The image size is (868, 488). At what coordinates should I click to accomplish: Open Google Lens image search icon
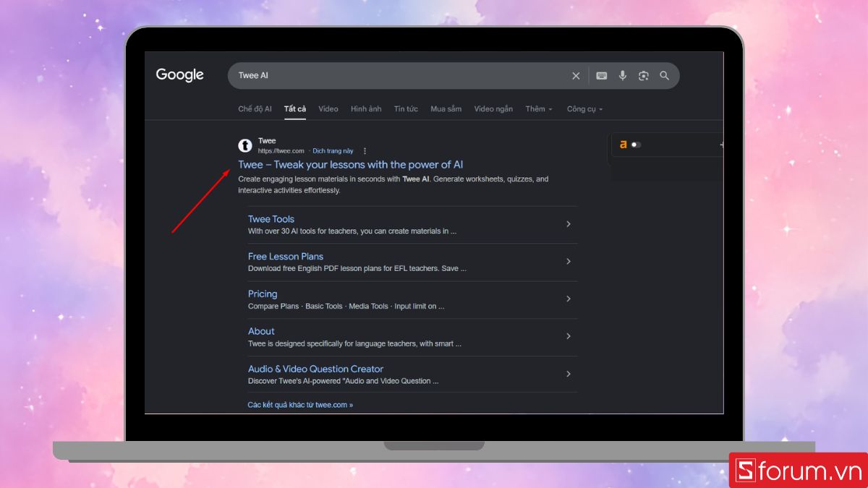643,76
